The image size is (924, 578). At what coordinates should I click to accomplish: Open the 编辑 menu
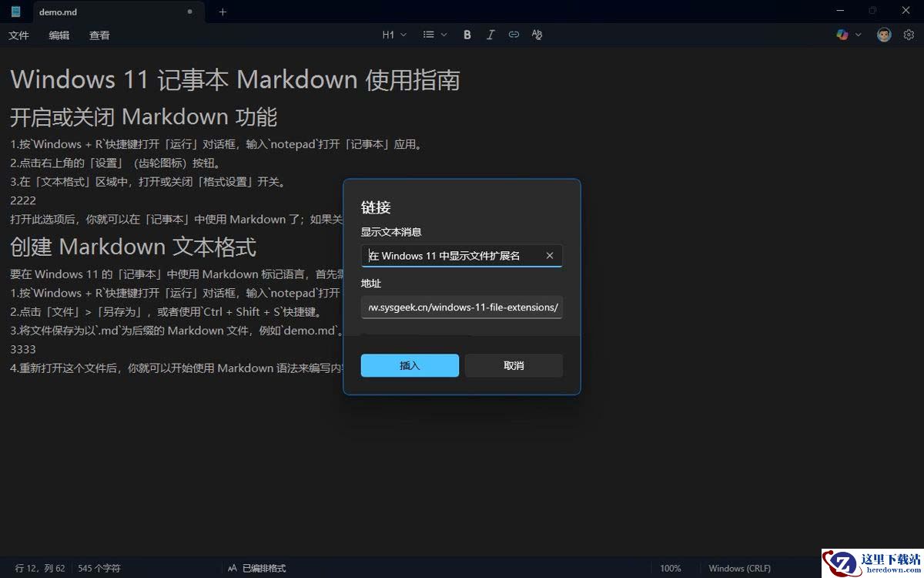click(x=59, y=35)
